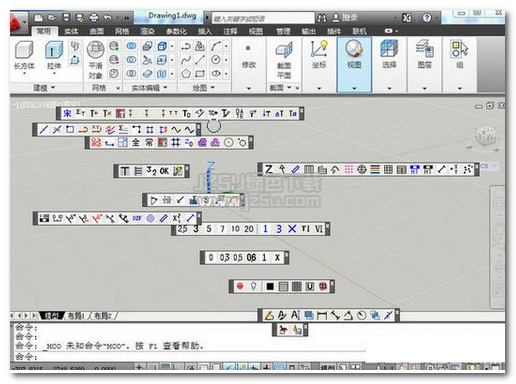Select the 03 value in scale toolbar
The image size is (516, 384).
pyautogui.click(x=224, y=257)
